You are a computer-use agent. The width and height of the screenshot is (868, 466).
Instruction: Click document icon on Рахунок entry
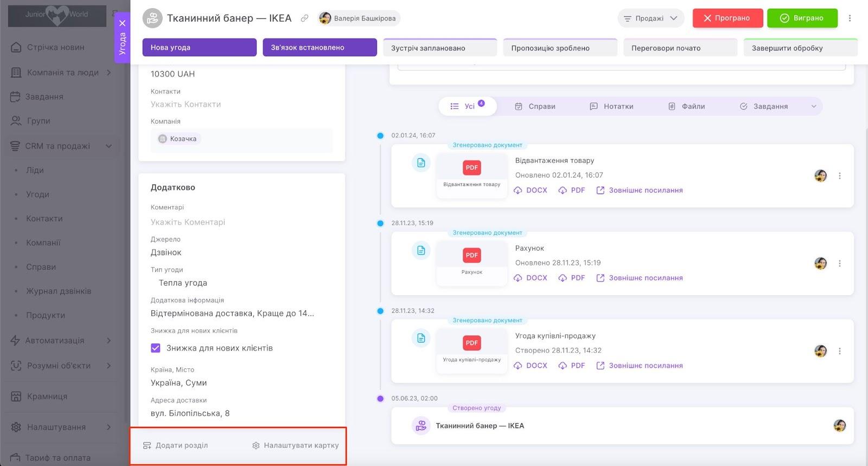pos(421,250)
